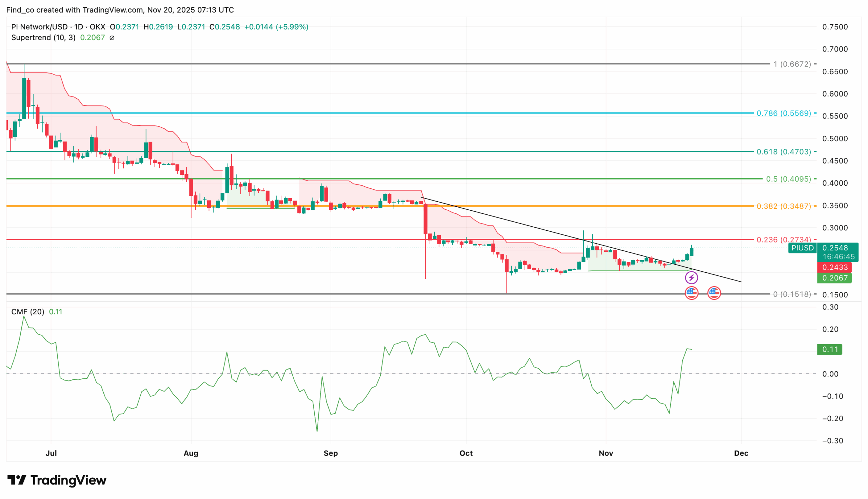
Task: Click the purple lightning event marker on the chart
Action: coord(692,277)
